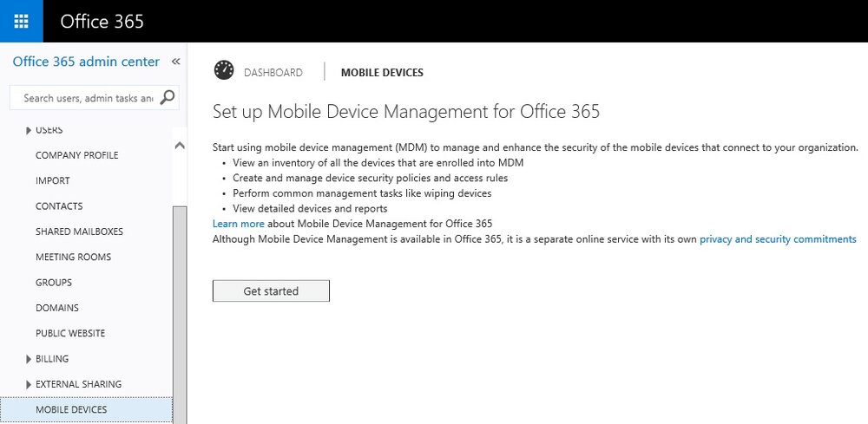Click the sidebar scroll up arrow
Screen dimensions: 868x424
[x=180, y=146]
